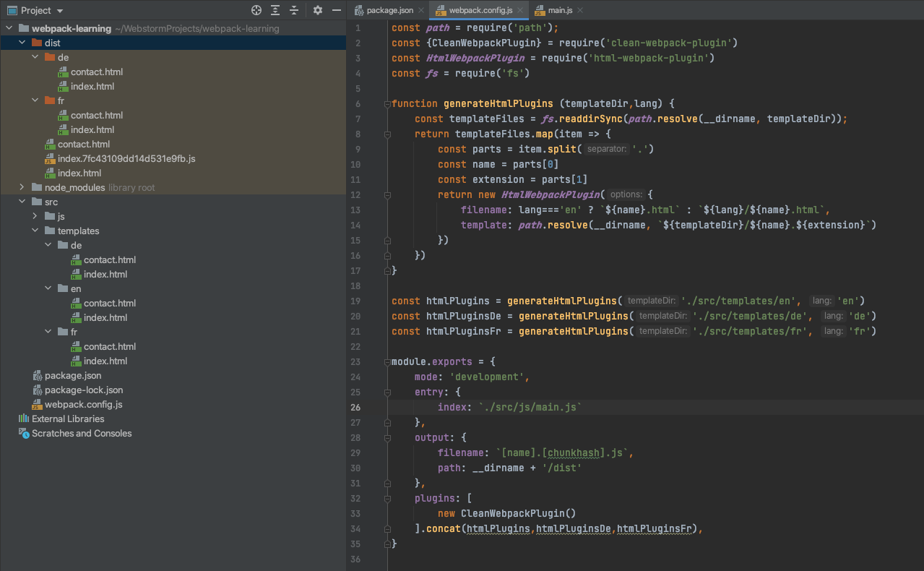924x571 pixels.
Task: Open contact.html in templates/fr
Action: 110,347
